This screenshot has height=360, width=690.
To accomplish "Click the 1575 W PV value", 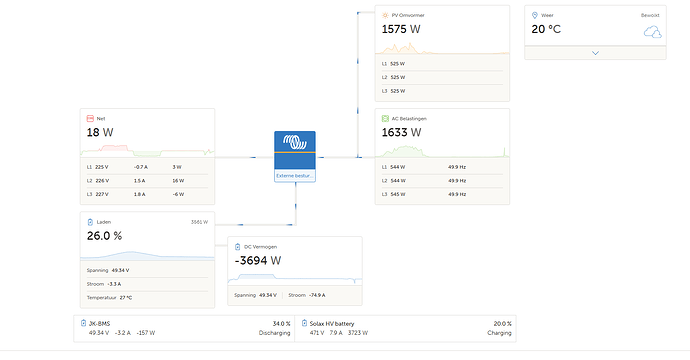I will [x=401, y=29].
